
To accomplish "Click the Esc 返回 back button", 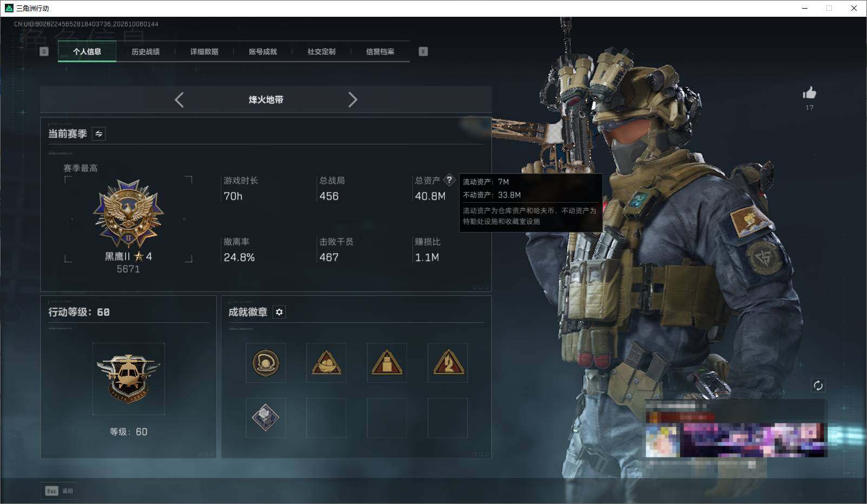I will point(59,490).
